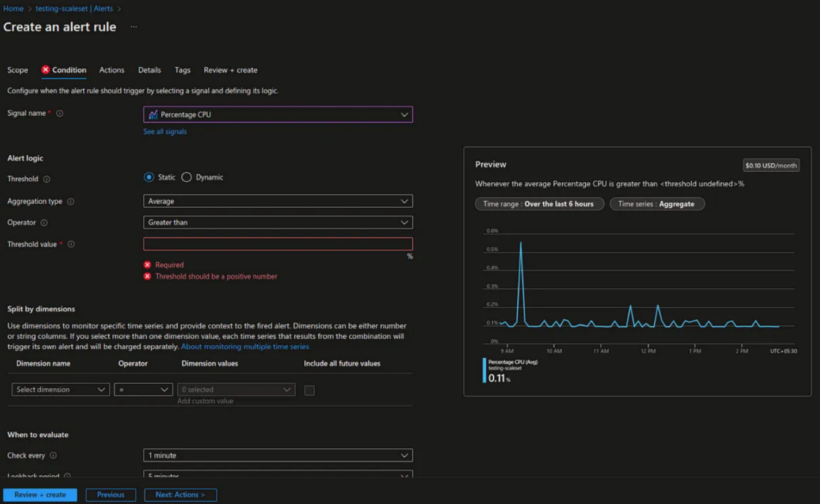
Task: Click the info icon beside Check every
Action: (x=54, y=455)
